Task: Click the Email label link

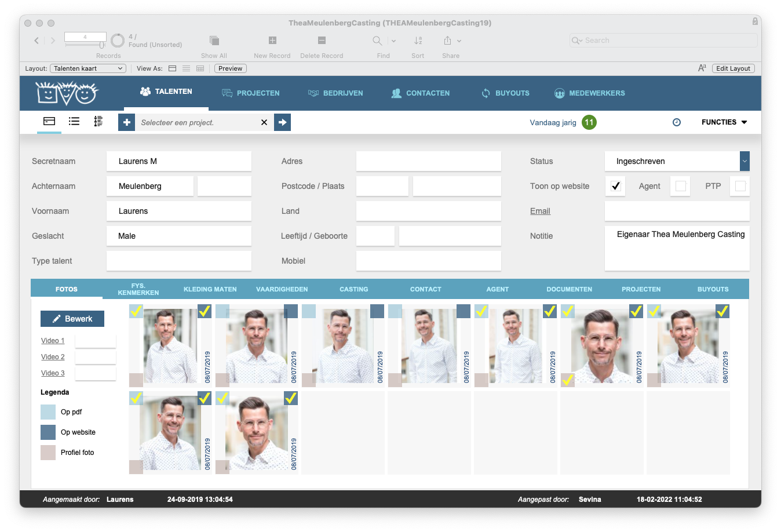Action: click(540, 211)
